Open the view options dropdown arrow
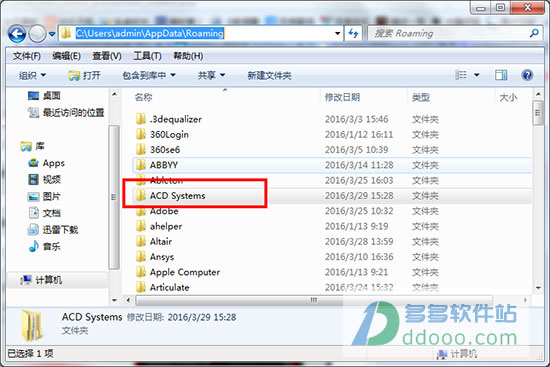This screenshot has height=367, width=550. coord(477,75)
